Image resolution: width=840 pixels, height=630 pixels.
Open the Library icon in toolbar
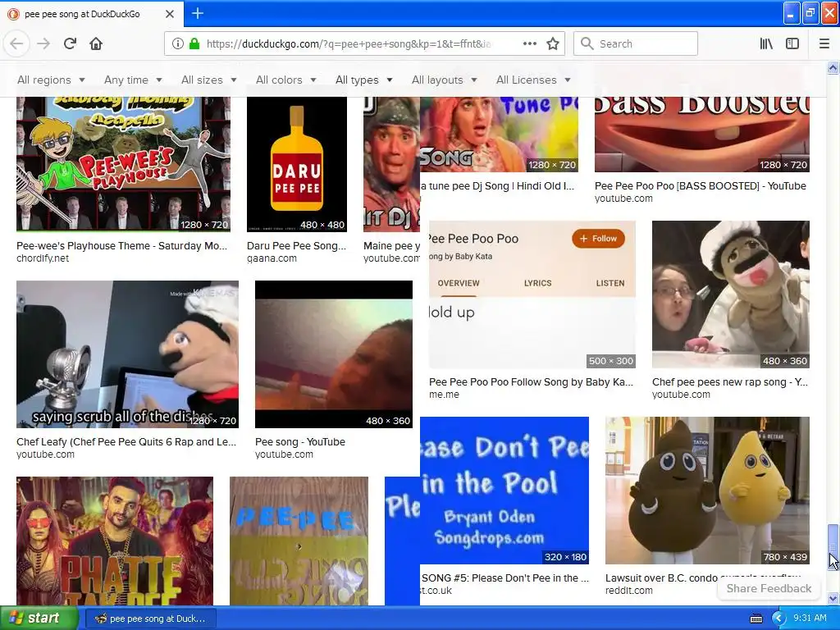tap(766, 43)
